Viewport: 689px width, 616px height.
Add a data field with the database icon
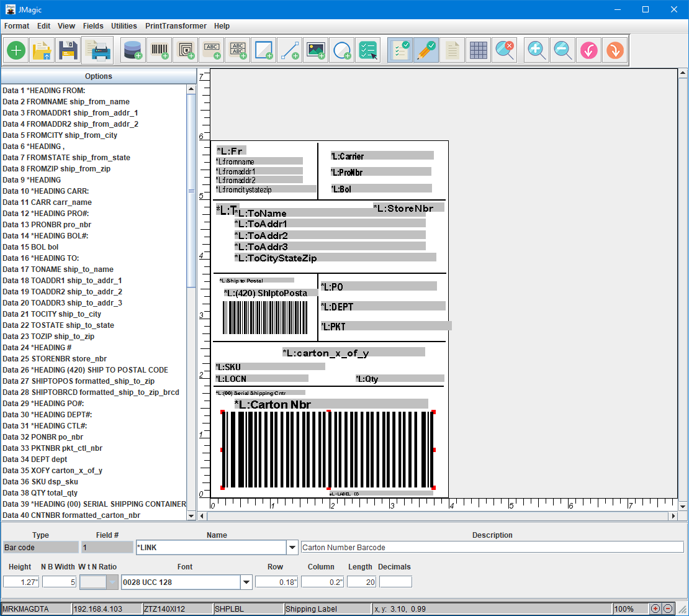point(133,50)
